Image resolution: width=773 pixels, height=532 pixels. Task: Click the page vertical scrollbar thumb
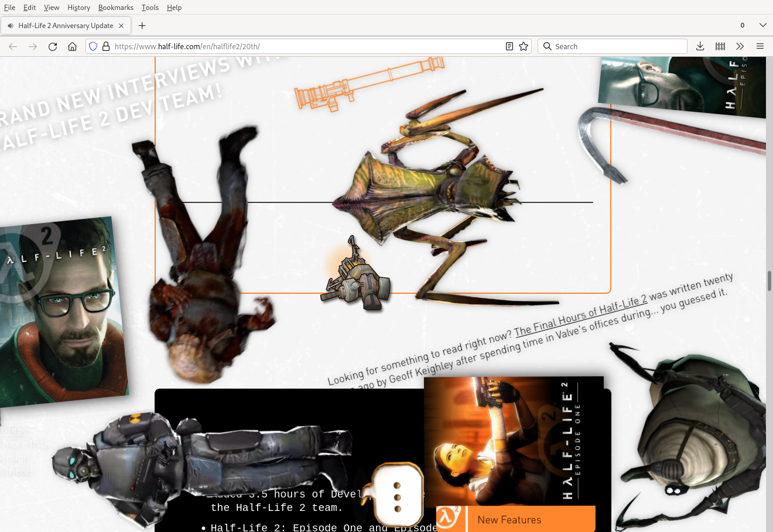769,281
